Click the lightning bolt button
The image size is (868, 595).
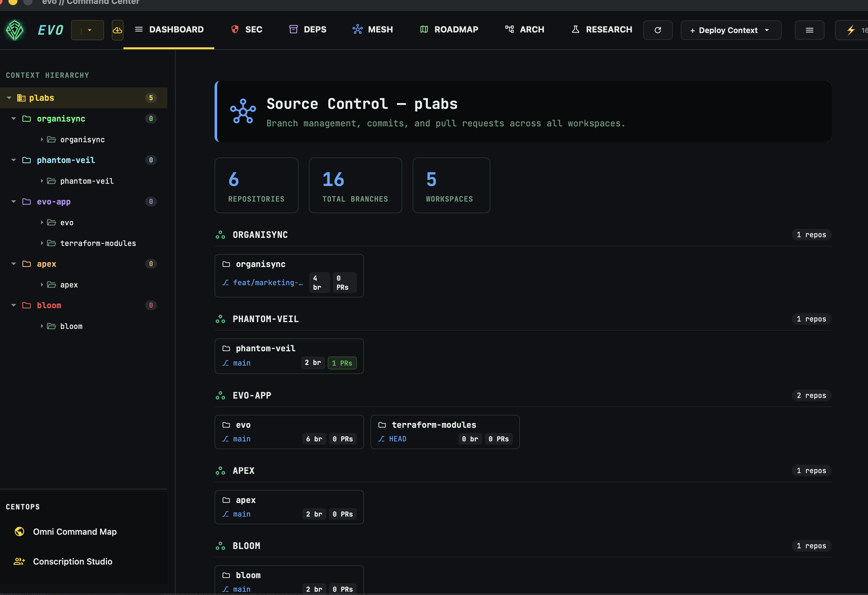click(x=851, y=30)
